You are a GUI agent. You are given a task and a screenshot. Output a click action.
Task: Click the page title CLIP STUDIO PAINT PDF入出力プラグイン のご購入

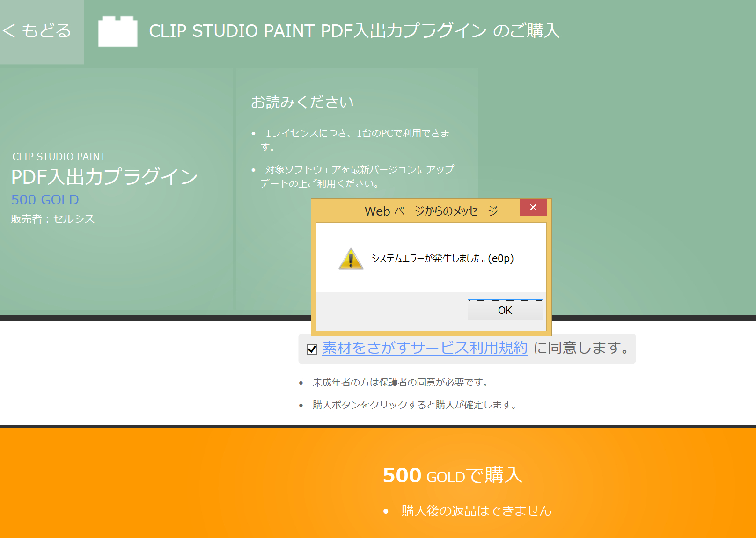(354, 31)
